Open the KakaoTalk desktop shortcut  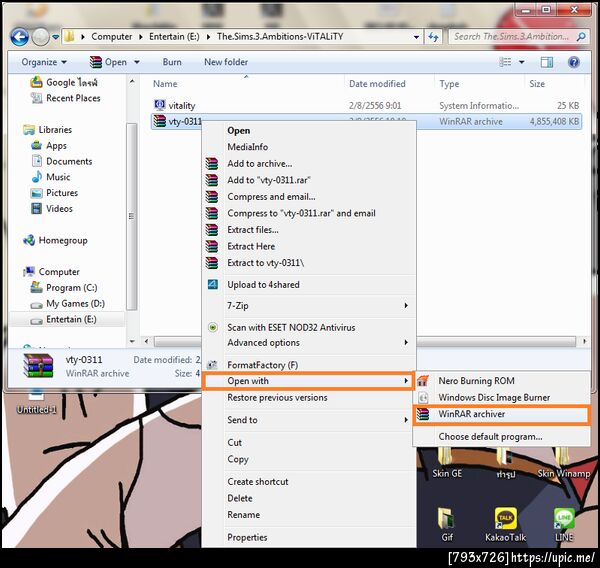click(x=505, y=525)
